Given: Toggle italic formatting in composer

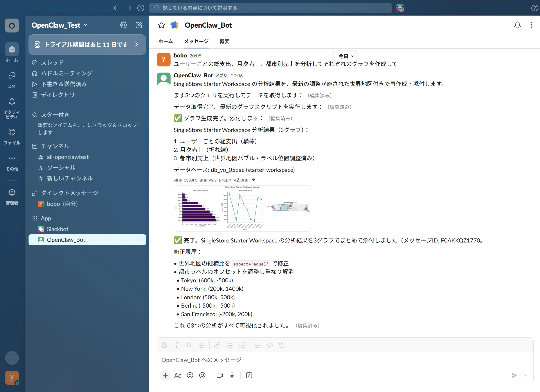Looking at the screenshot, I should (177, 345).
